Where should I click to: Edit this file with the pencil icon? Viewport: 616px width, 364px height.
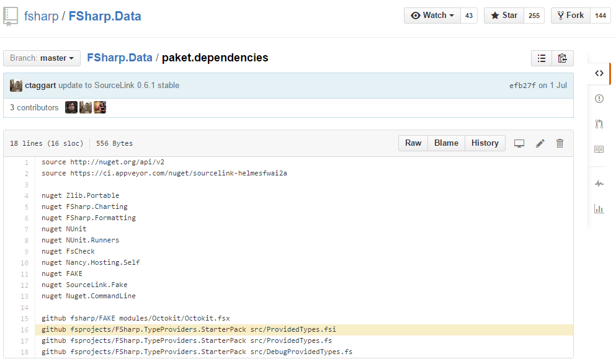pos(540,143)
